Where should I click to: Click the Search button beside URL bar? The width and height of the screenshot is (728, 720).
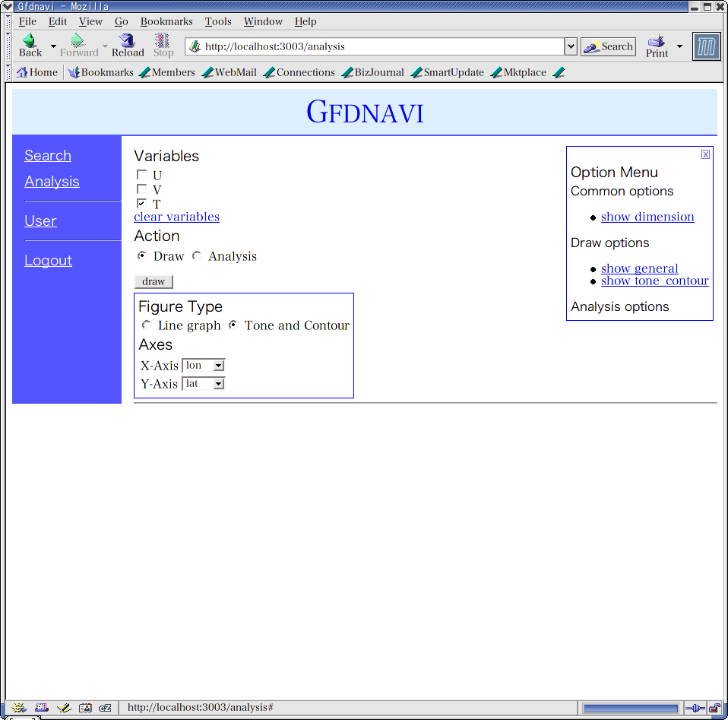pyautogui.click(x=608, y=46)
